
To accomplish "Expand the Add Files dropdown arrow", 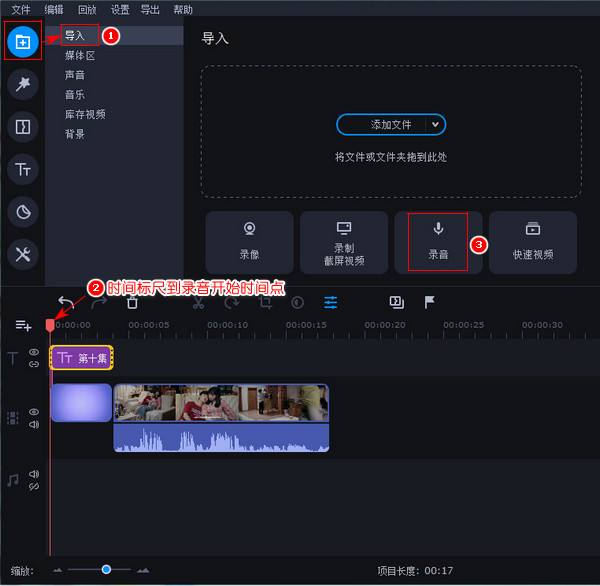I will tap(435, 124).
